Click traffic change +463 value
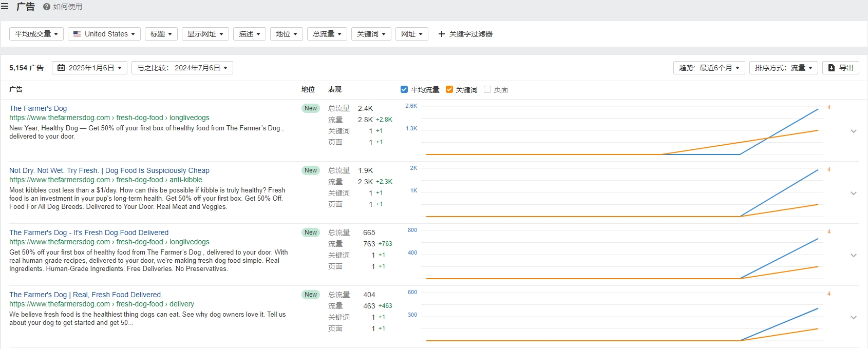Image resolution: width=868 pixels, height=349 pixels. pyautogui.click(x=385, y=306)
